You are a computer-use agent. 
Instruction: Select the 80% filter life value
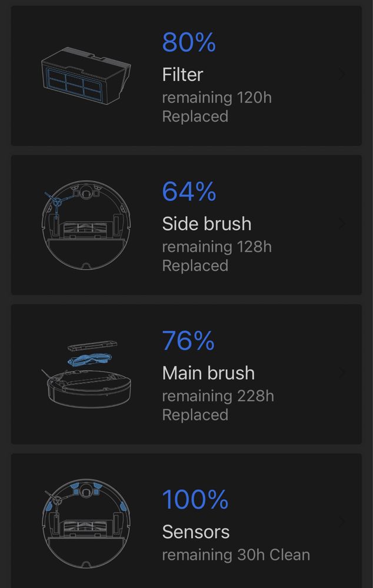pos(189,42)
